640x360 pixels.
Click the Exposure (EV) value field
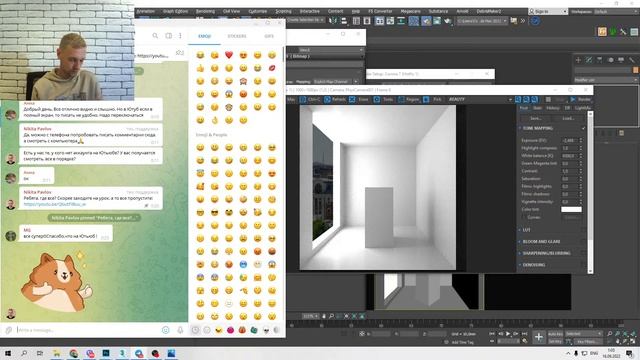570,140
